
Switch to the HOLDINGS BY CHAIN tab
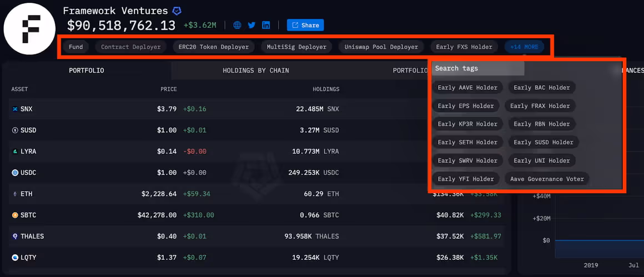click(x=256, y=70)
